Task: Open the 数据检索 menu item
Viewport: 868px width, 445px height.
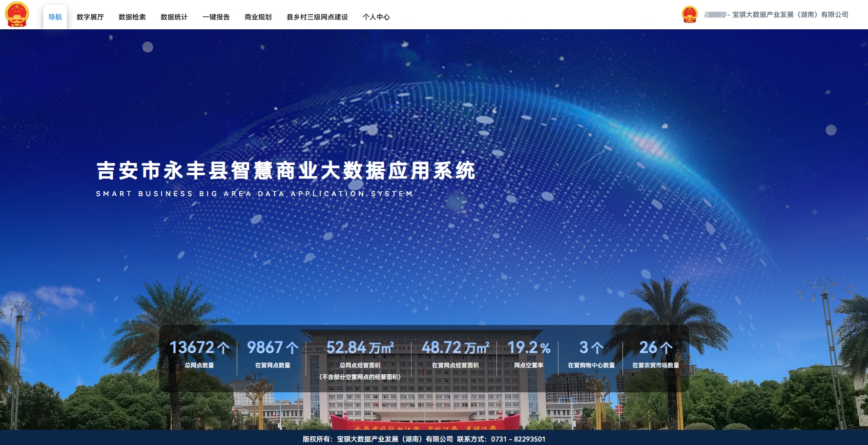Action: (132, 17)
